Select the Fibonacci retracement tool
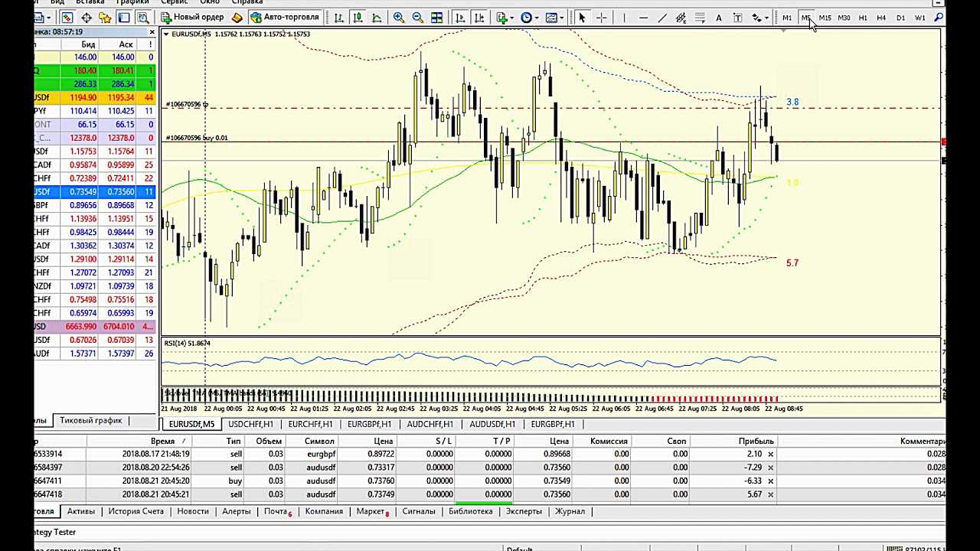This screenshot has height=551, width=980. coord(700,18)
